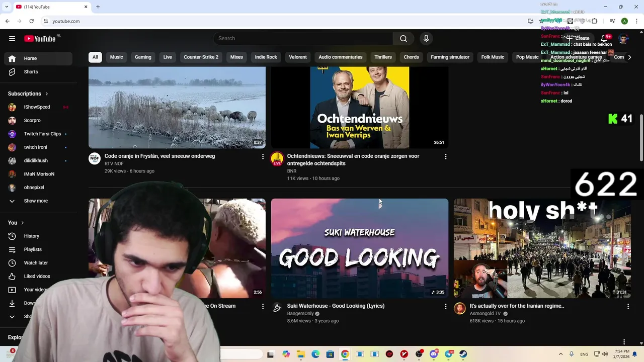Close the YouTube browser tab
Screen dimensions: 644x362
86,7
